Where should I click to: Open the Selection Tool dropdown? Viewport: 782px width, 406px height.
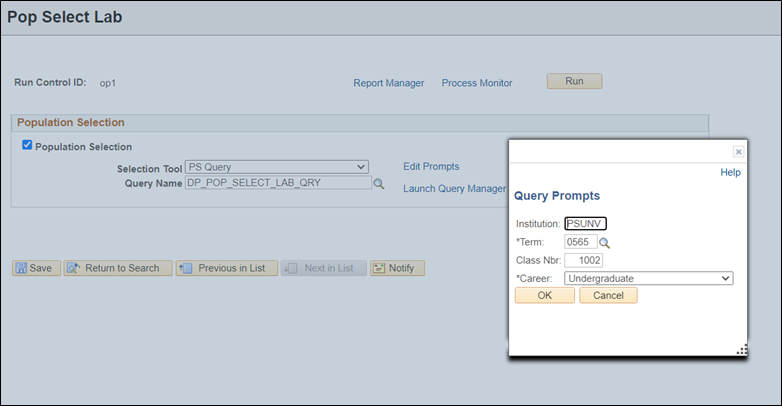277,167
